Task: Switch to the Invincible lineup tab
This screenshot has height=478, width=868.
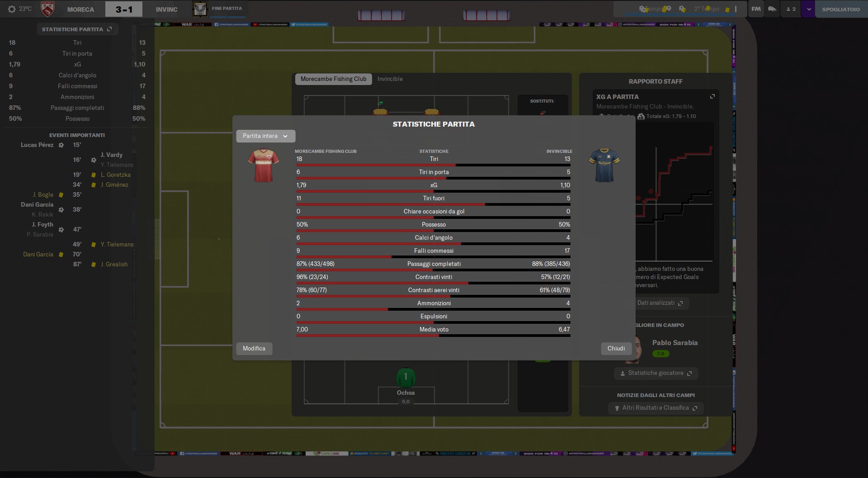Action: (x=390, y=79)
